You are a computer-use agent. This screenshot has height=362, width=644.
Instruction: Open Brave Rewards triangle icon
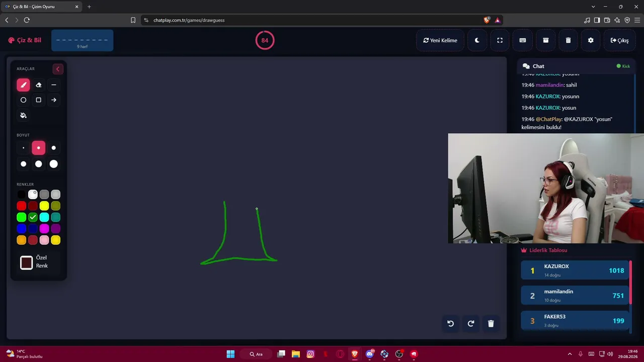point(497,20)
